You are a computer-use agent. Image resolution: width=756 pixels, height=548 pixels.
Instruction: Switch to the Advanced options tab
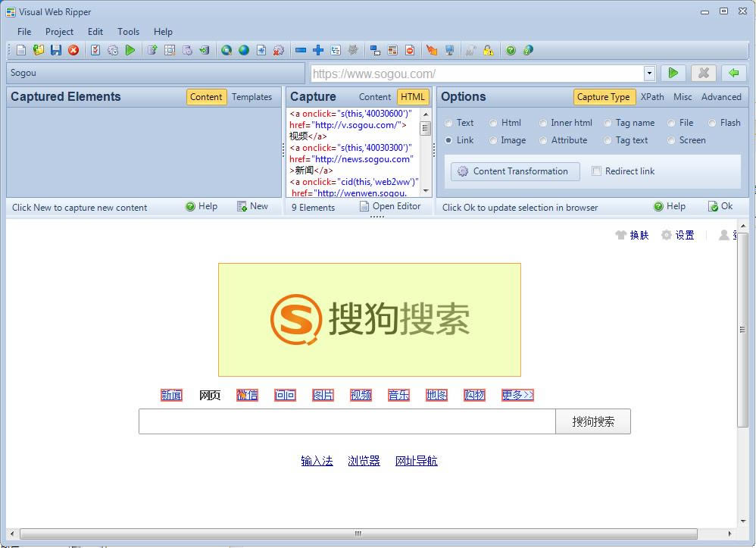[721, 97]
